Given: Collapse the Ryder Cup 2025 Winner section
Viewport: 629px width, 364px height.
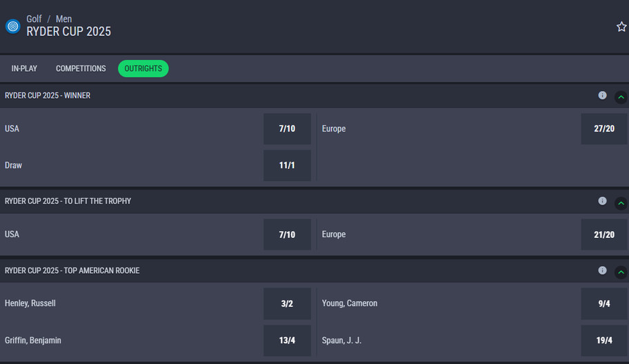Looking at the screenshot, I should (x=621, y=97).
